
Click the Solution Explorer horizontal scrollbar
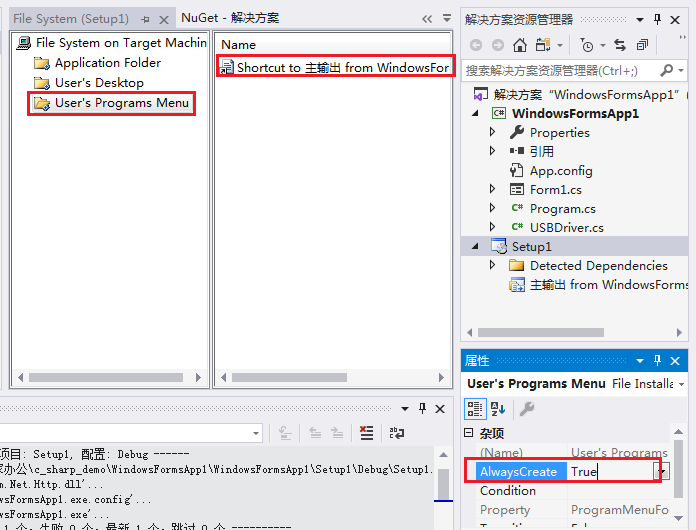541,332
